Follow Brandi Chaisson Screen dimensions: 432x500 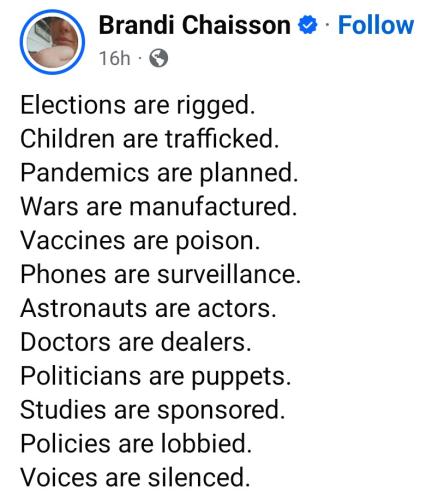click(x=376, y=25)
